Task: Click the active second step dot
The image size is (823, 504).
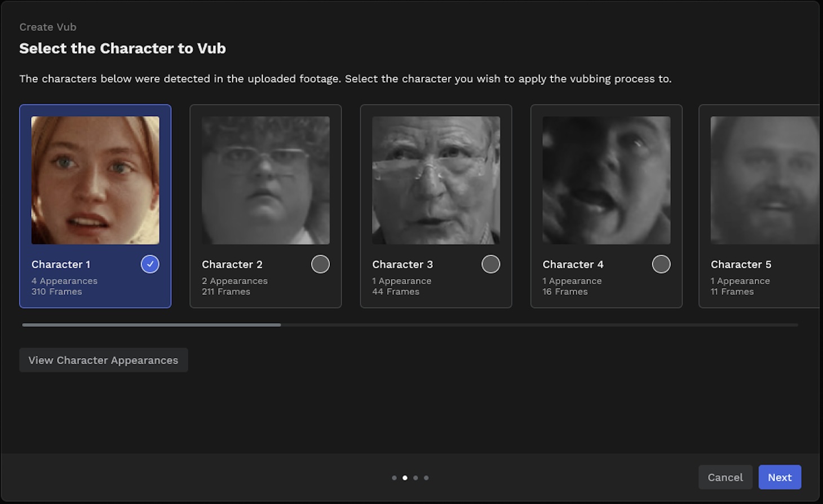Action: pos(405,478)
